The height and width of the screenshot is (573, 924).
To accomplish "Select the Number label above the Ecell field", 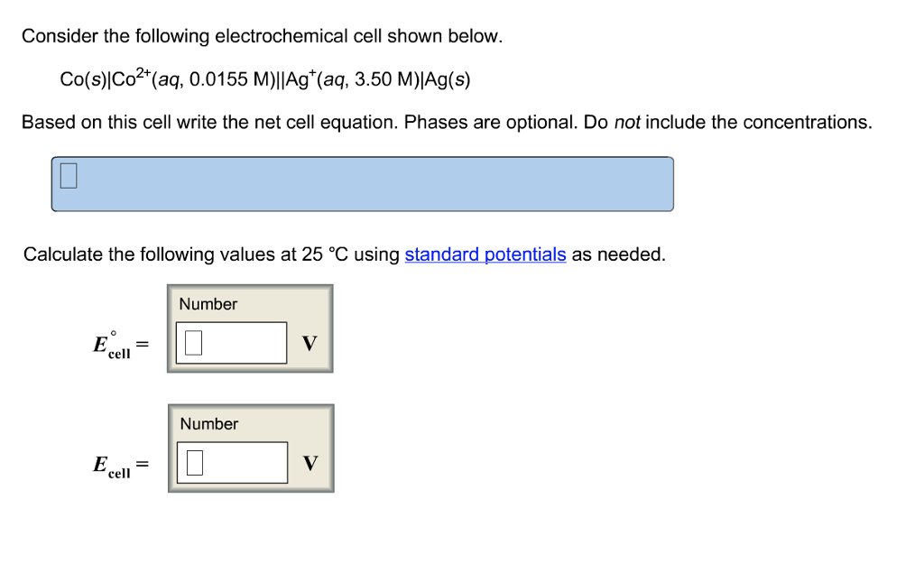I will [208, 424].
